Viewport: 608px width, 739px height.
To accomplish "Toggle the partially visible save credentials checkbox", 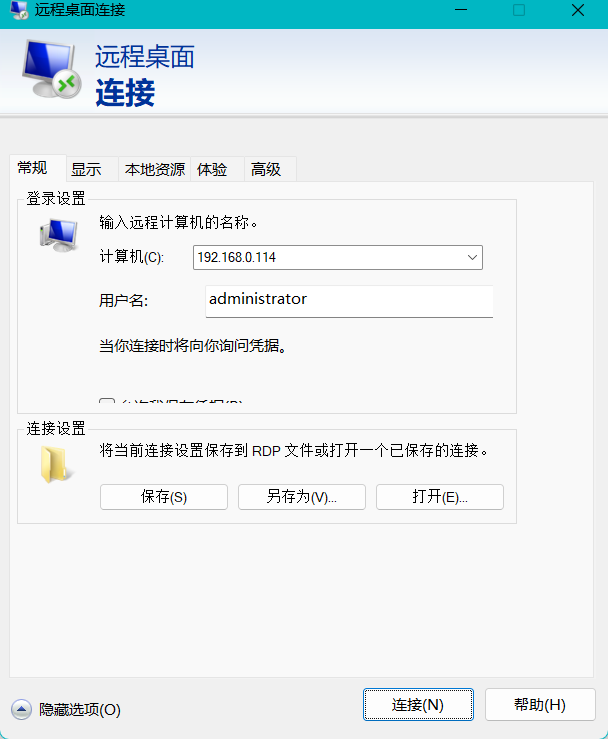I will coord(107,401).
